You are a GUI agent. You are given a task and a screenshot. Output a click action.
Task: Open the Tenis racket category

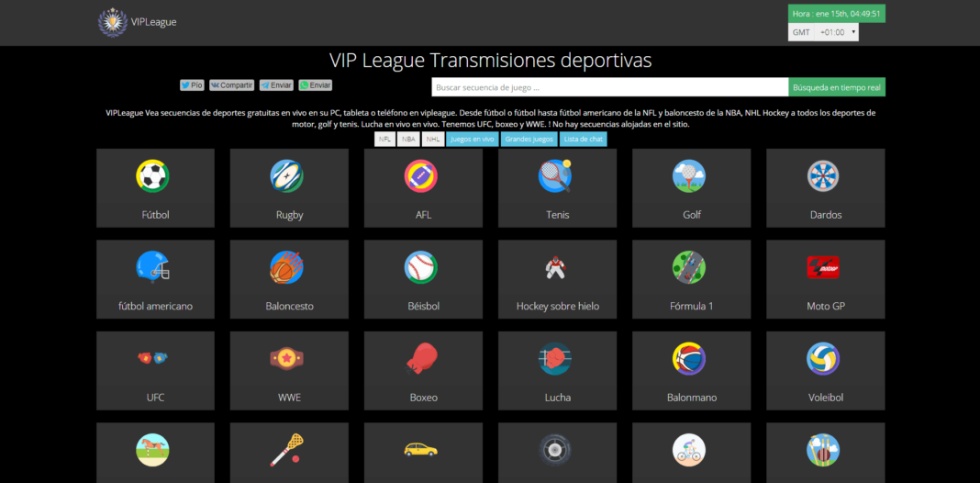pyautogui.click(x=554, y=175)
